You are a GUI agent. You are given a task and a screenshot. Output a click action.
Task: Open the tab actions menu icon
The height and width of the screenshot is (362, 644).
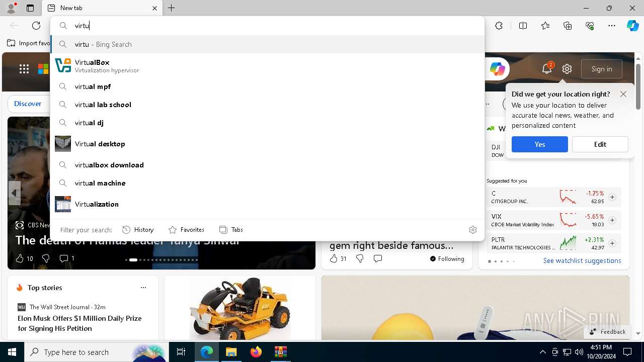pyautogui.click(x=30, y=8)
